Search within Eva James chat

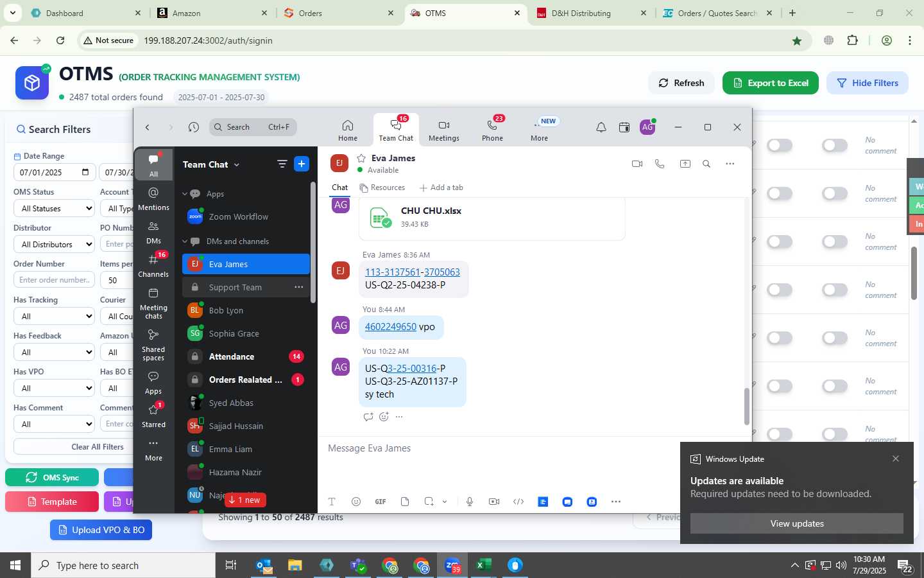coord(706,164)
